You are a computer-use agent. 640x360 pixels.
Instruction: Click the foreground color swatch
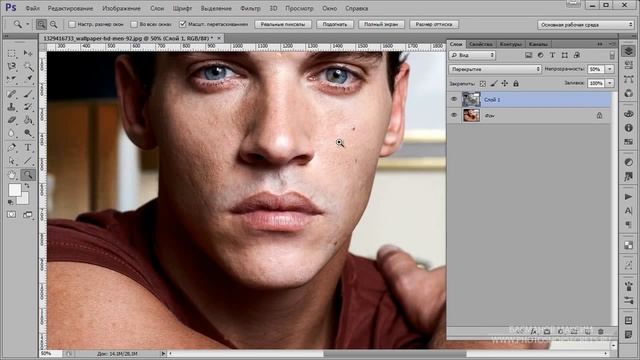coord(14,189)
